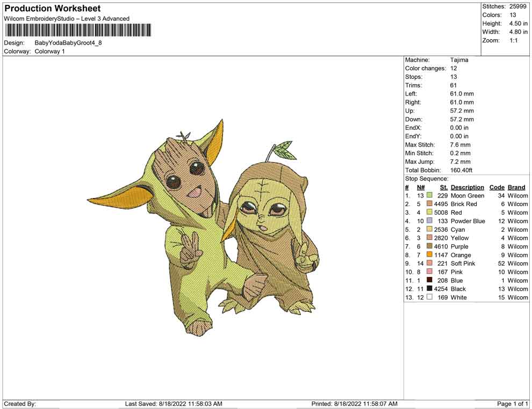Image resolution: width=532 pixels, height=409 pixels.
Task: Click the 'Cyan' description in row 5
Action: click(458, 229)
